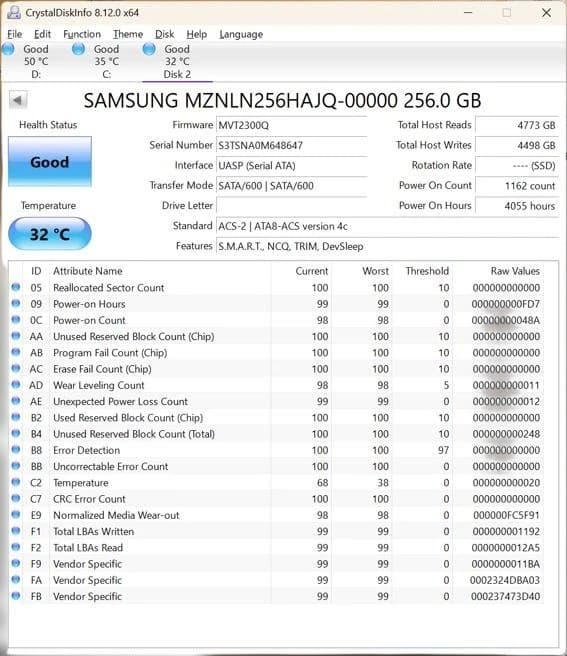The width and height of the screenshot is (567, 656).
Task: Open the Language menu
Action: [x=241, y=34]
